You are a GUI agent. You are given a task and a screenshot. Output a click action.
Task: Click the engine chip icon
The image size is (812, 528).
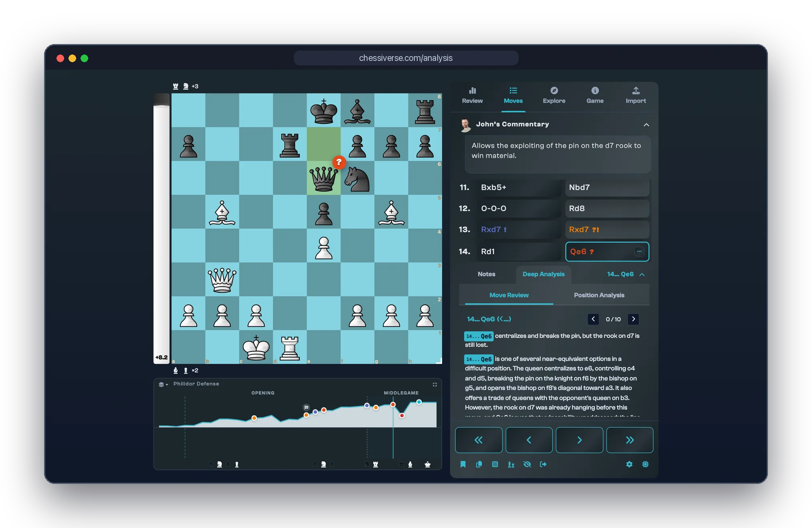coord(645,464)
